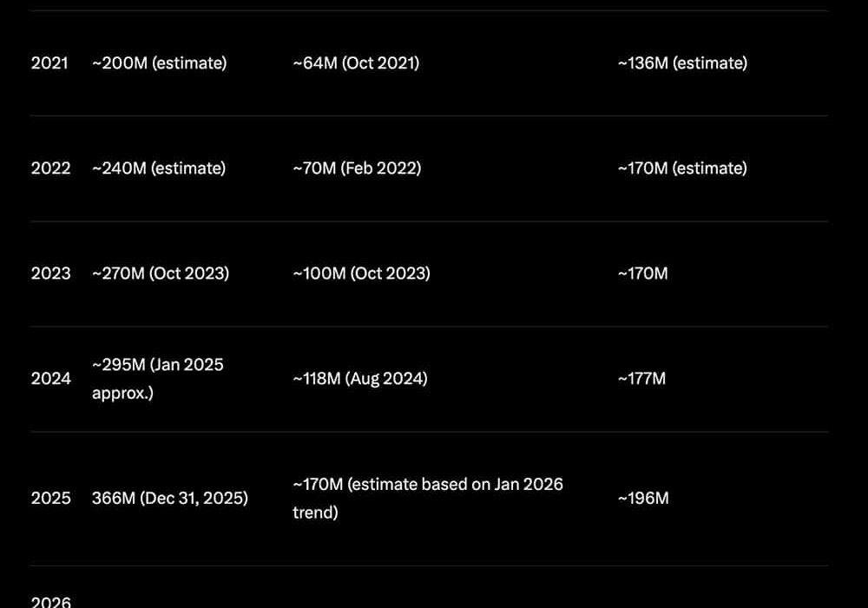Select ~170M (estimate) in the 2022 row
Screen dimensions: 868x608
click(x=682, y=169)
